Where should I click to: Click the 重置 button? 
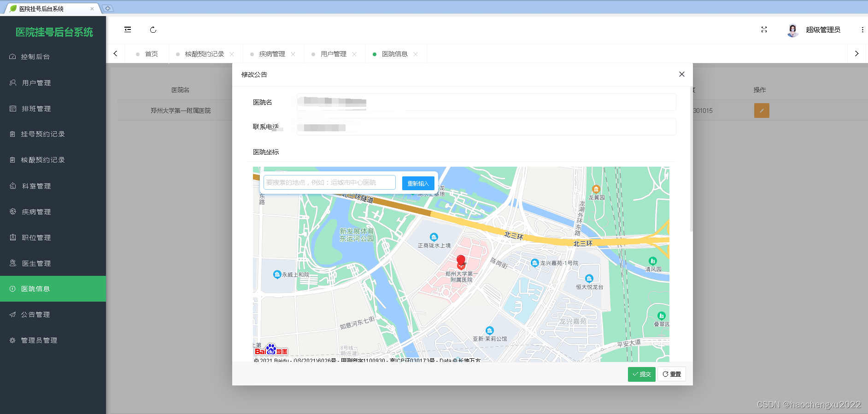click(672, 374)
